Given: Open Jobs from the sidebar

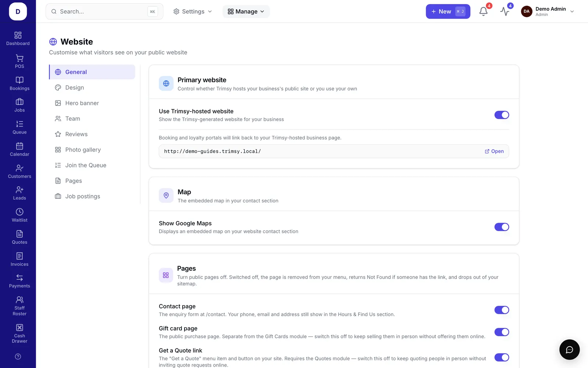Looking at the screenshot, I should pos(19,105).
